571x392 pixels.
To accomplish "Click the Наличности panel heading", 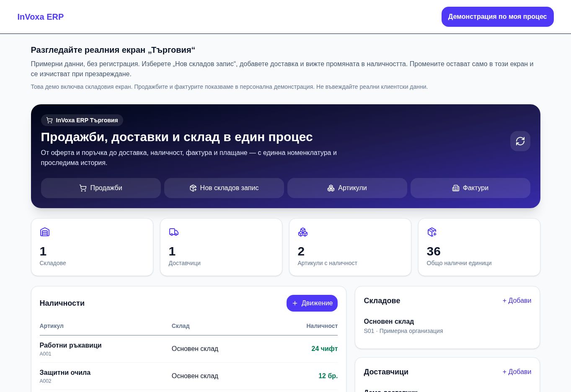I will tap(62, 303).
